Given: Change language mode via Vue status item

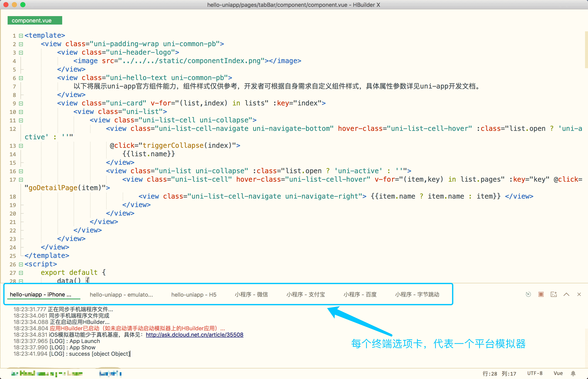Looking at the screenshot, I should 558,373.
